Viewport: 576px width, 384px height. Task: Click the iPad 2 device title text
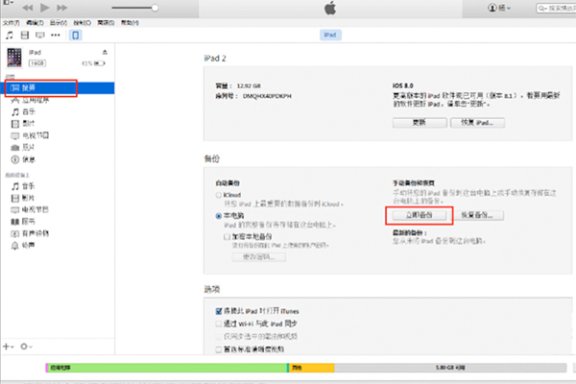tap(215, 58)
